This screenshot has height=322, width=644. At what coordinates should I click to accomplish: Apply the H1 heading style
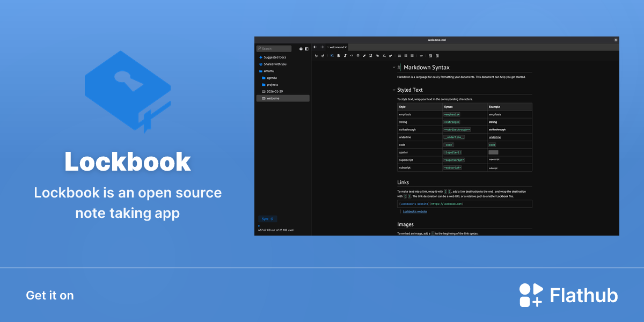click(332, 56)
